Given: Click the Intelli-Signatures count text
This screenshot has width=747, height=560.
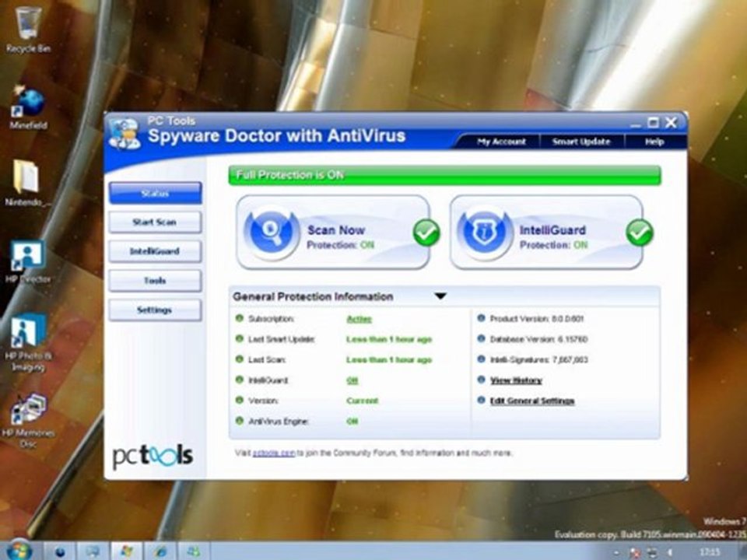Looking at the screenshot, I should point(539,359).
